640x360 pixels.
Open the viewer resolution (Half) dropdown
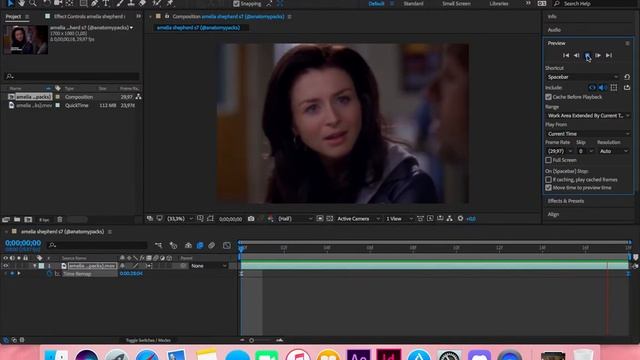[x=295, y=219]
